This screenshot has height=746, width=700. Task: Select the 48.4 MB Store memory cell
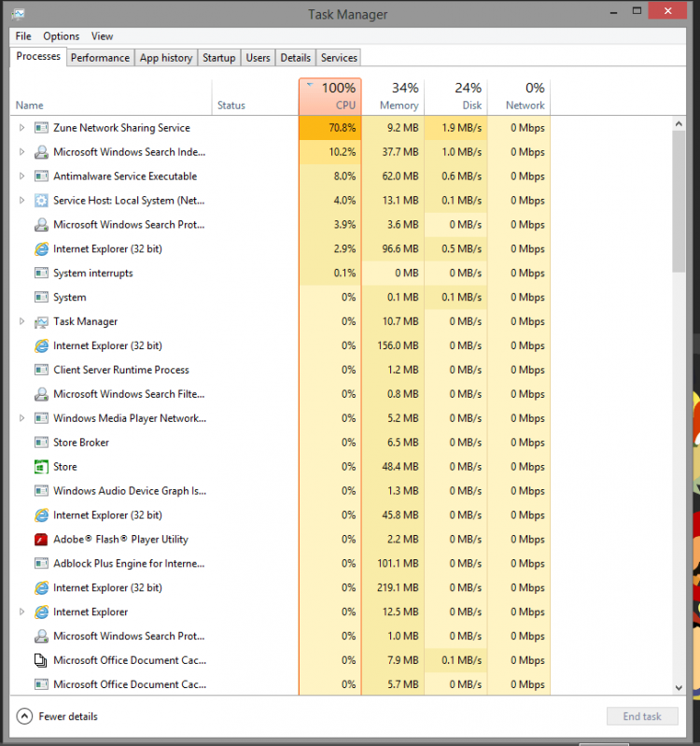393,467
